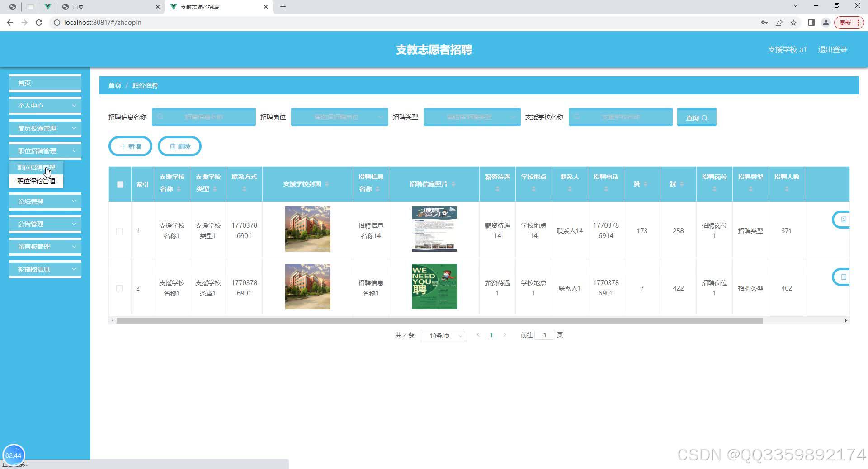The width and height of the screenshot is (868, 469).
Task: Click 退出登录 link
Action: click(x=833, y=50)
